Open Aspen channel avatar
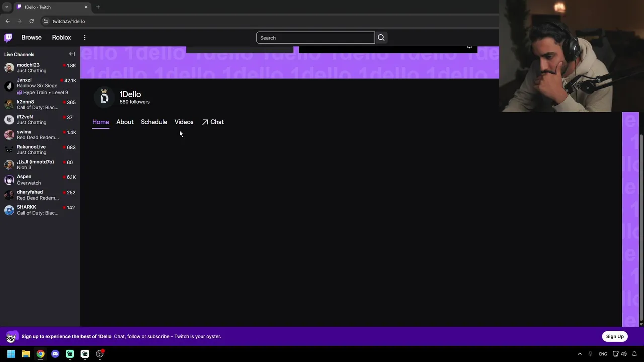Image resolution: width=644 pixels, height=362 pixels. click(9, 179)
